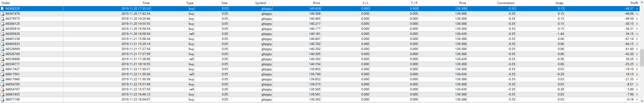
Task: Click the Swap column header
Action: point(559,3)
